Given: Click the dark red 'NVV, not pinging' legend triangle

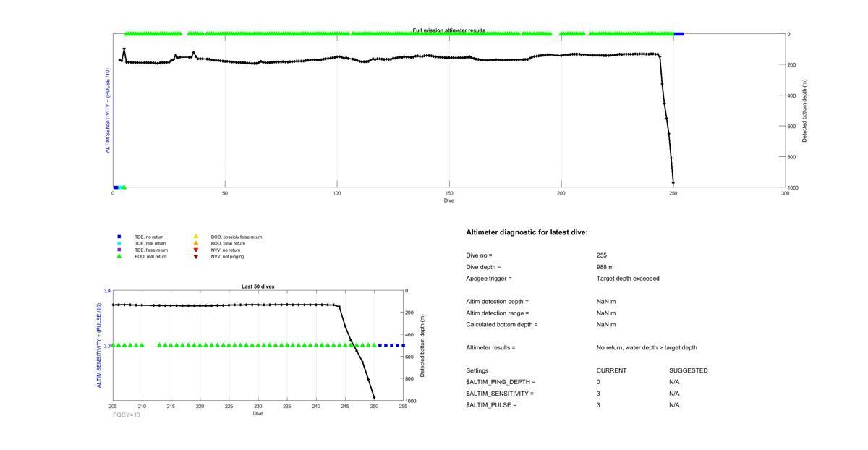Looking at the screenshot, I should 195,256.
